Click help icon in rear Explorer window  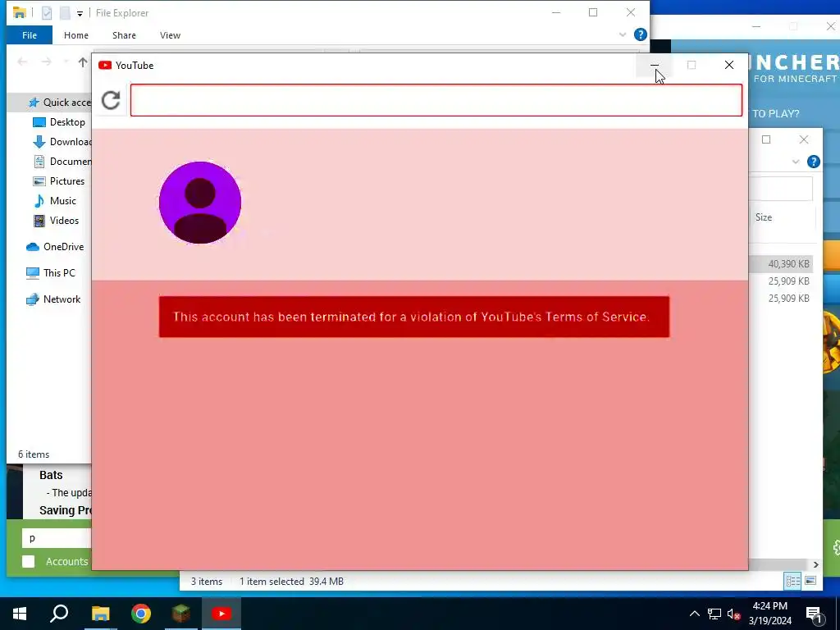[813, 162]
